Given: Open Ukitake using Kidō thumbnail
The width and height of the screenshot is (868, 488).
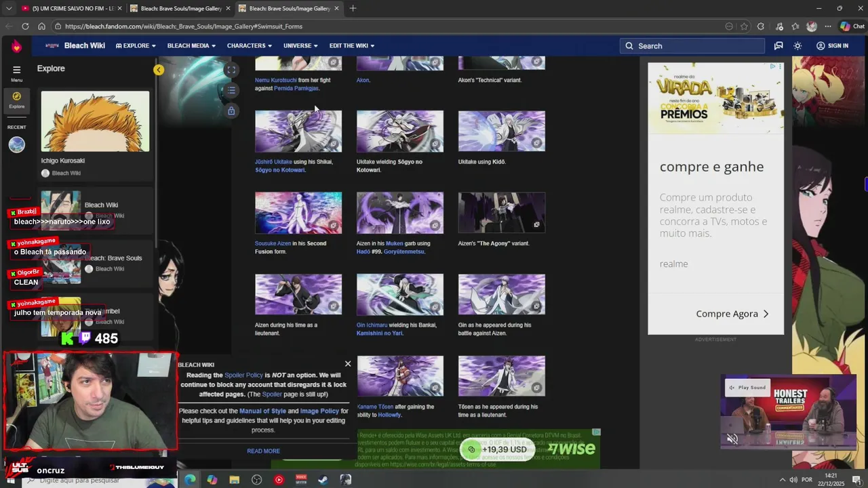Looking at the screenshot, I should pyautogui.click(x=502, y=131).
